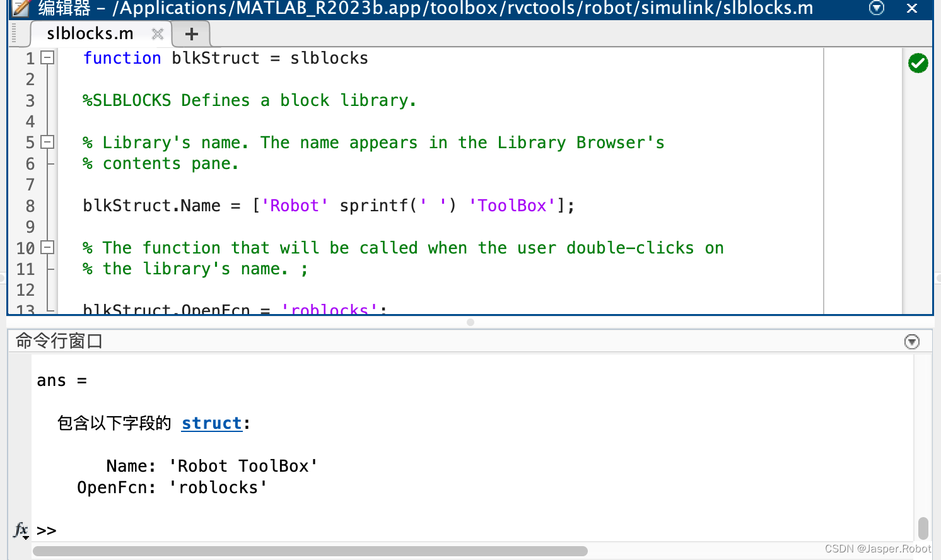Image resolution: width=941 pixels, height=560 pixels.
Task: Close the slblocks.m tab via its X icon
Action: click(156, 35)
